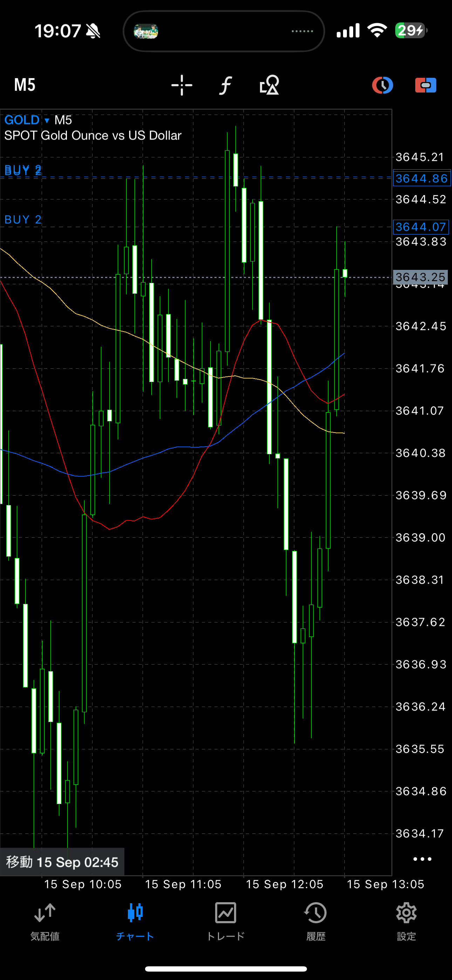The width and height of the screenshot is (452, 980).
Task: Open the M5 timeframe selector
Action: [x=25, y=85]
